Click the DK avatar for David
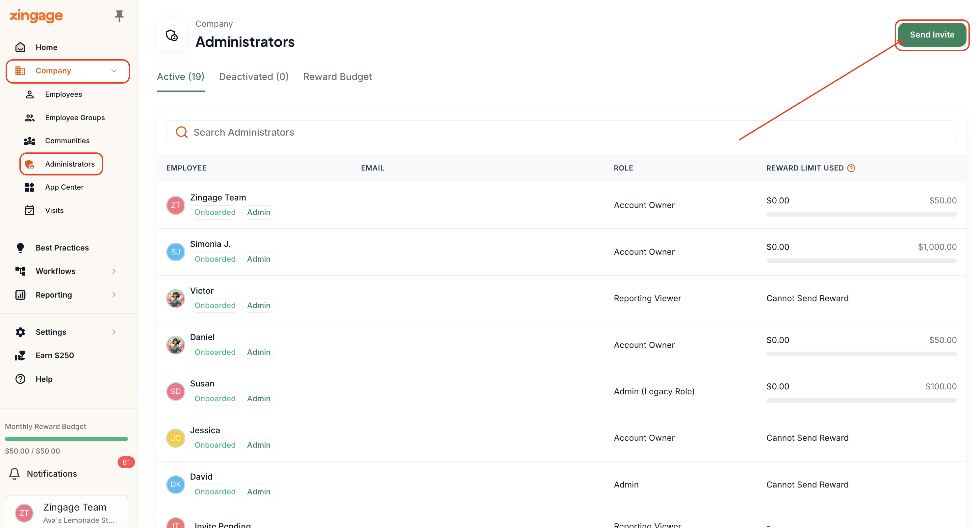Image resolution: width=980 pixels, height=528 pixels. click(x=175, y=484)
